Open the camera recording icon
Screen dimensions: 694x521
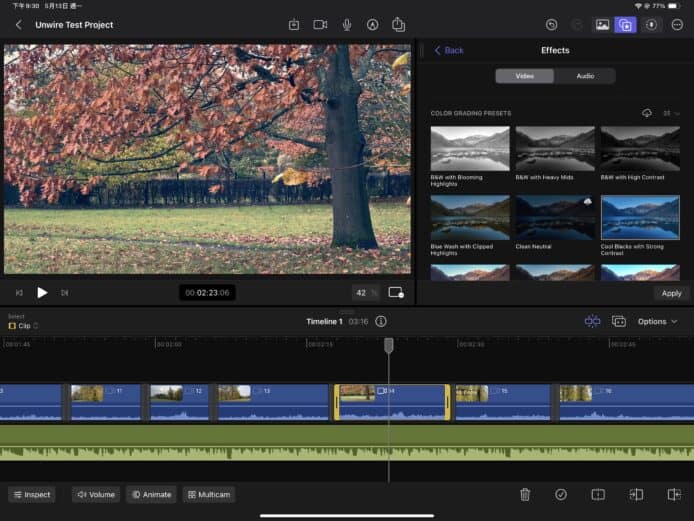click(320, 24)
